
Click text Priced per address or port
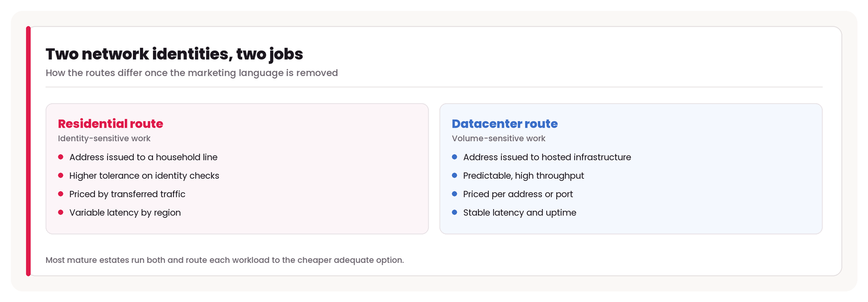coord(518,194)
